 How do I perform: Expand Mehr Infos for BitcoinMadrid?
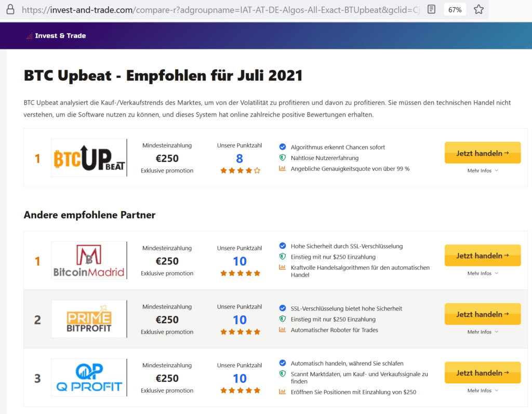(483, 273)
